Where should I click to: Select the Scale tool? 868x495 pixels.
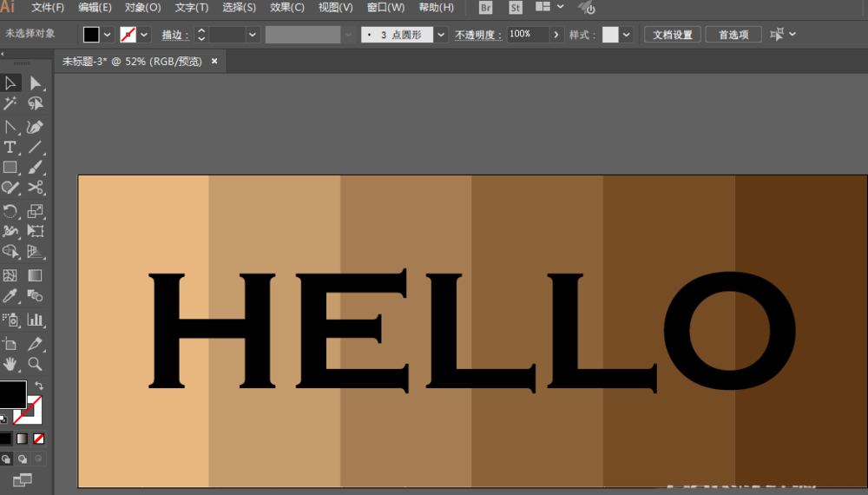click(x=36, y=211)
